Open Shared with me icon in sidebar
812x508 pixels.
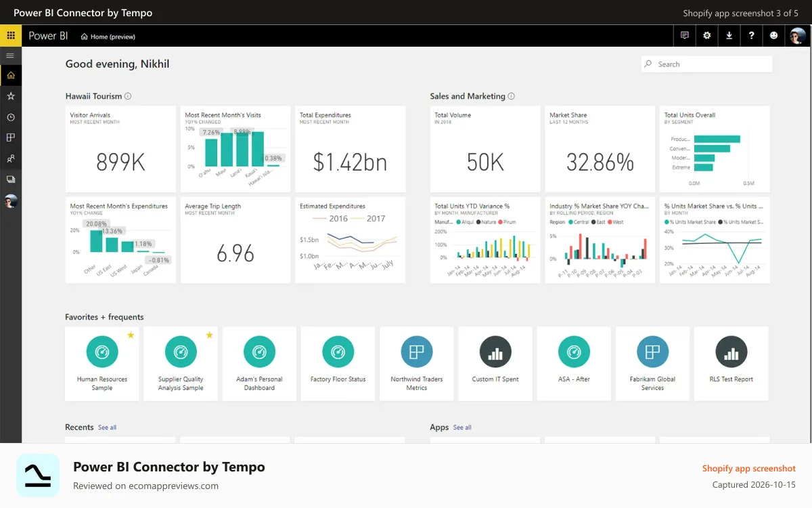tap(11, 158)
